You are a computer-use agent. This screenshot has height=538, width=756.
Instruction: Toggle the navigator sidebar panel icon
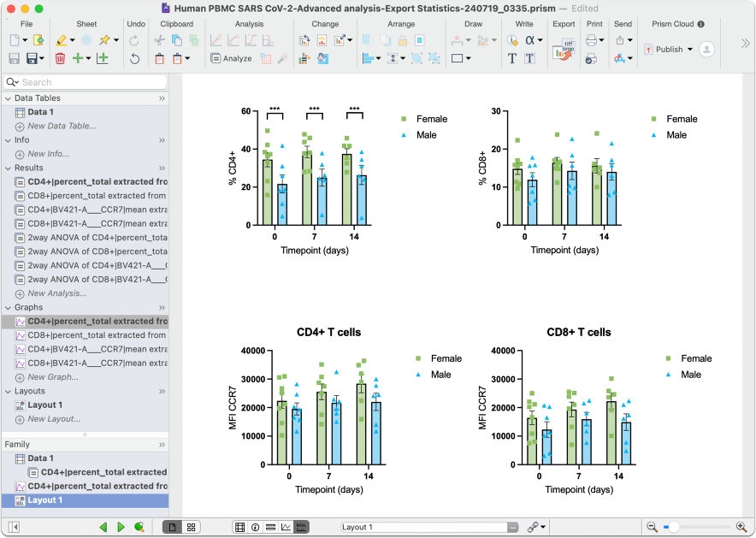point(14,527)
